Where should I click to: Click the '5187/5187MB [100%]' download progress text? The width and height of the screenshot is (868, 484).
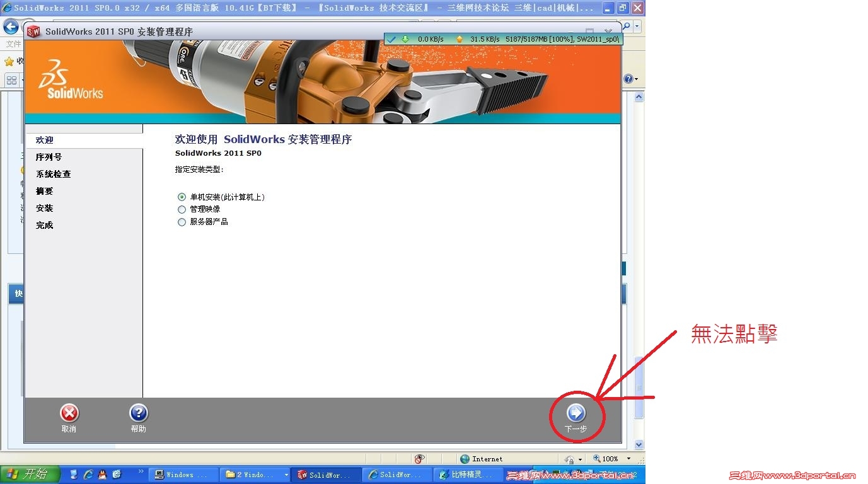539,39
